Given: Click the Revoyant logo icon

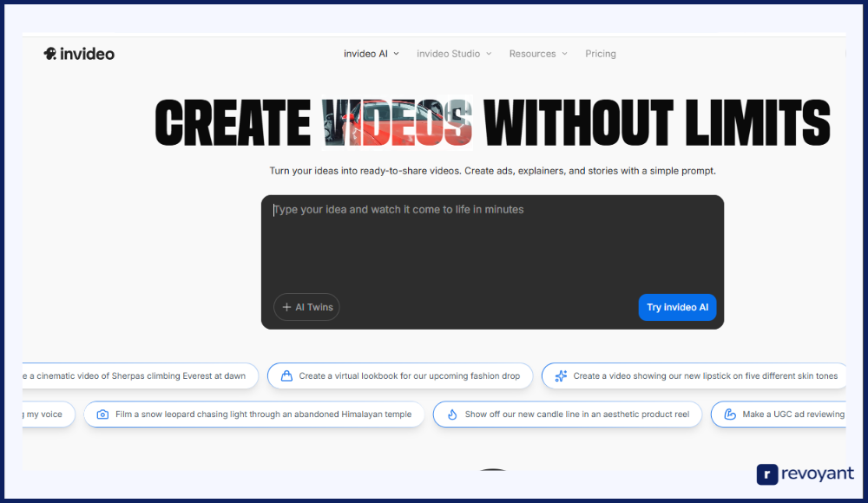Looking at the screenshot, I should coord(767,474).
